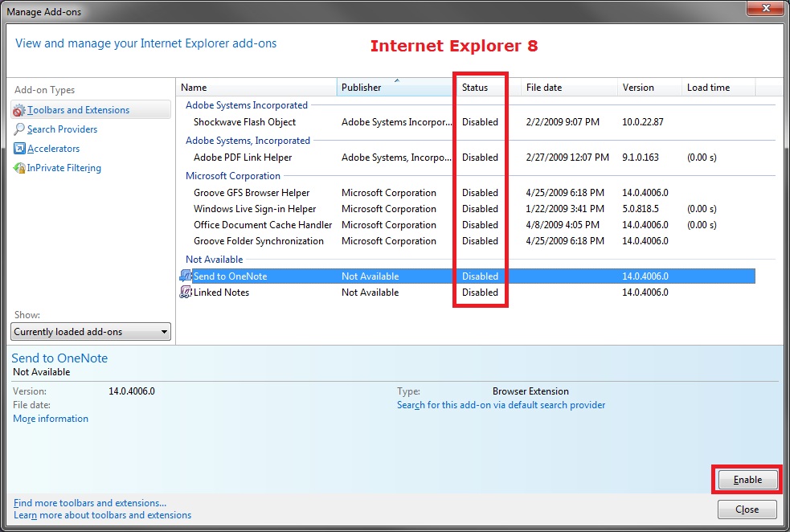The height and width of the screenshot is (532, 790).
Task: Sort by the File date column header
Action: coord(569,87)
